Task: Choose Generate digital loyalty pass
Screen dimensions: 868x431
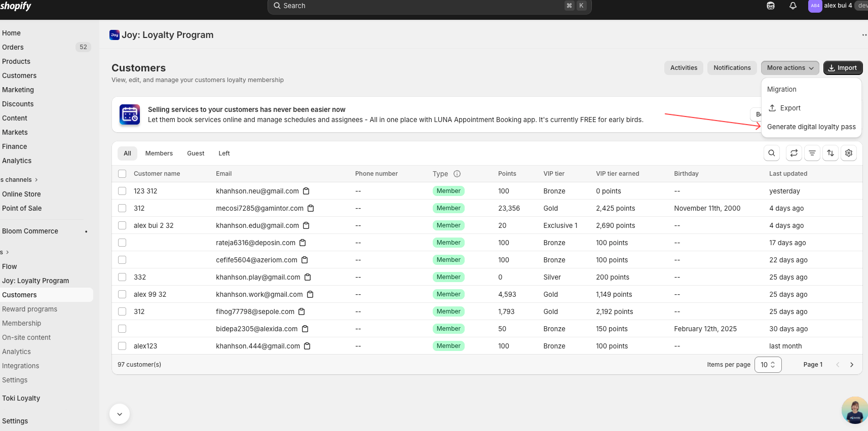Action: 811,127
